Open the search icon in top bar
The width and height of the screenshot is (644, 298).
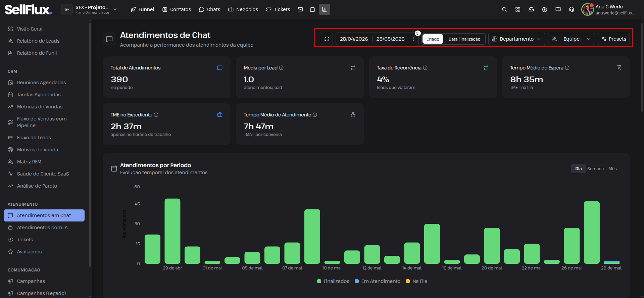(x=504, y=9)
